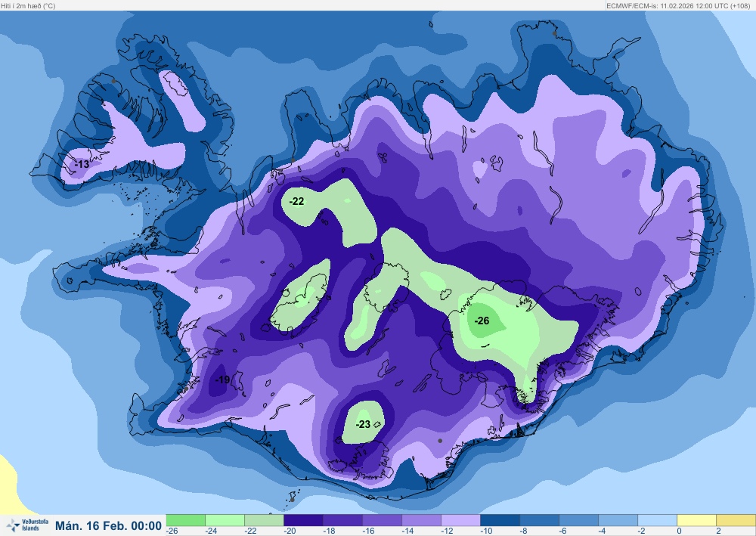The width and height of the screenshot is (756, 536).
Task: Click the ECMWF/ECM-is model run timestamp text
Action: tap(678, 6)
